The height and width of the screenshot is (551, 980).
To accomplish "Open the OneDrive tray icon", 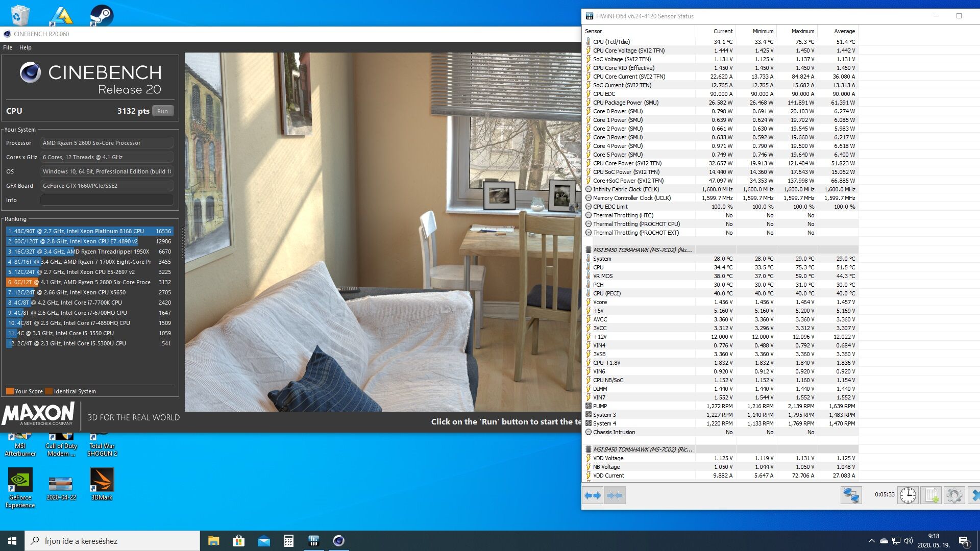I will tap(884, 541).
